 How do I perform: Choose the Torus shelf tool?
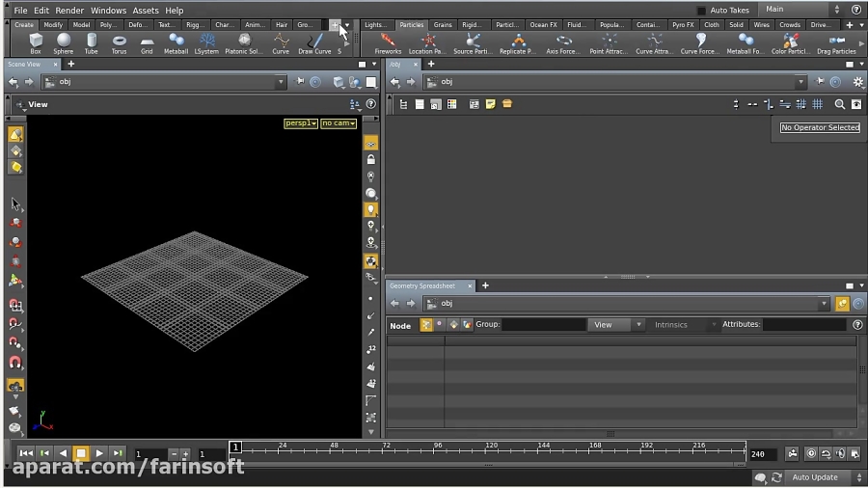point(119,43)
